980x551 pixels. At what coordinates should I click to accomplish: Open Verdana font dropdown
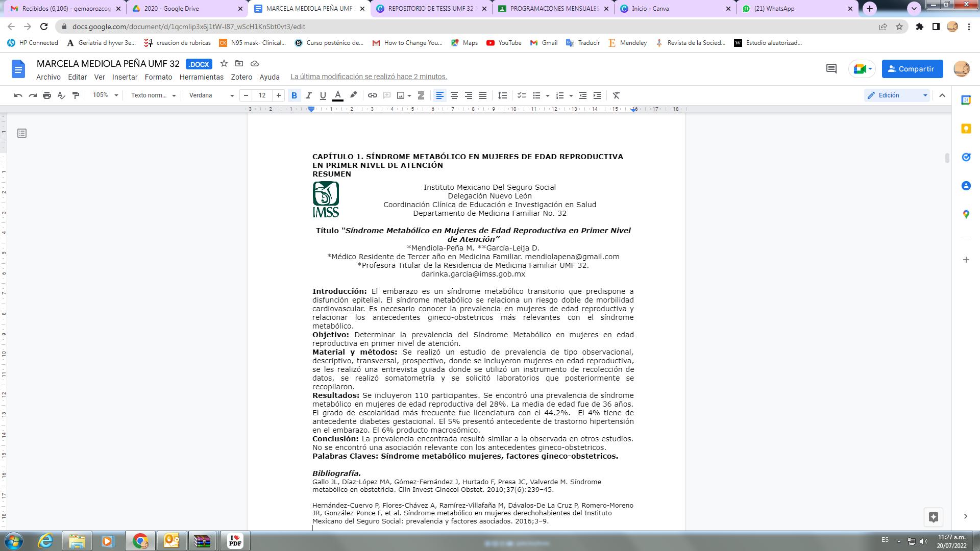pyautogui.click(x=211, y=95)
